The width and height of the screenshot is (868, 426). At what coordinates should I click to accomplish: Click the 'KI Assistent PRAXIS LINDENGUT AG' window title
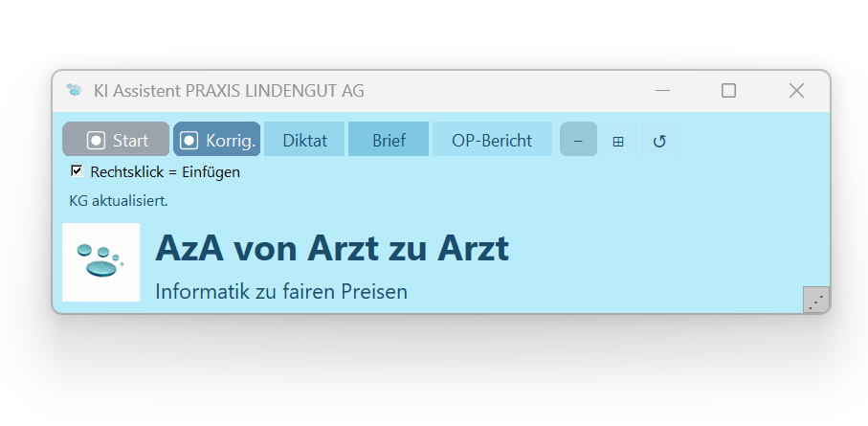tap(229, 91)
